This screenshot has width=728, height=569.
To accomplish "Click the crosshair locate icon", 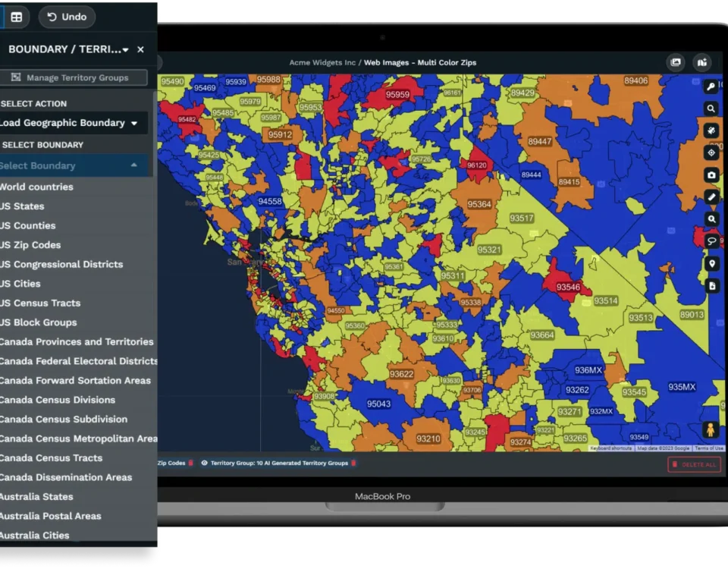I will [x=711, y=153].
